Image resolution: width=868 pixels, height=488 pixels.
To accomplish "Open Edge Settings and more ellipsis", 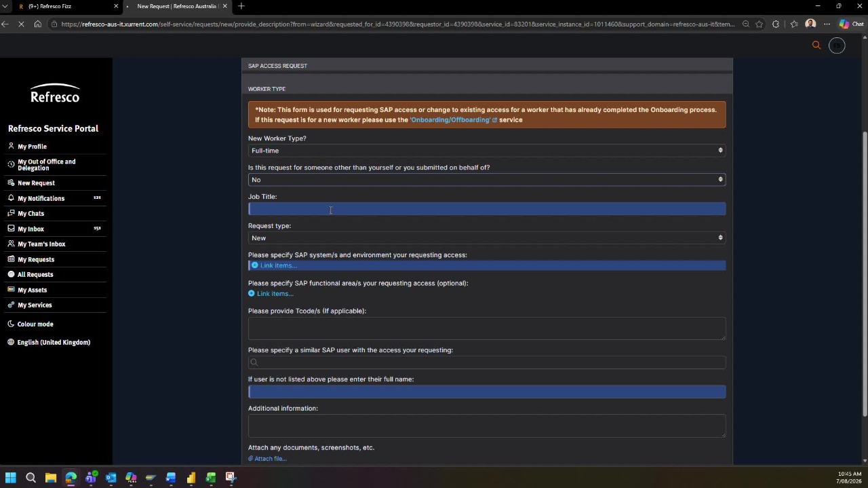I will point(826,24).
